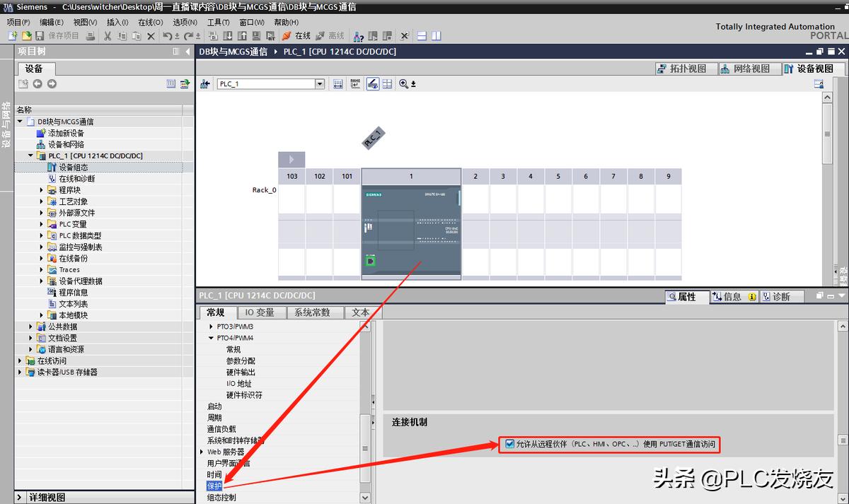The height and width of the screenshot is (504, 849).
Task: Select 硬件输出 under PTO4/PWM4
Action: 241,372
